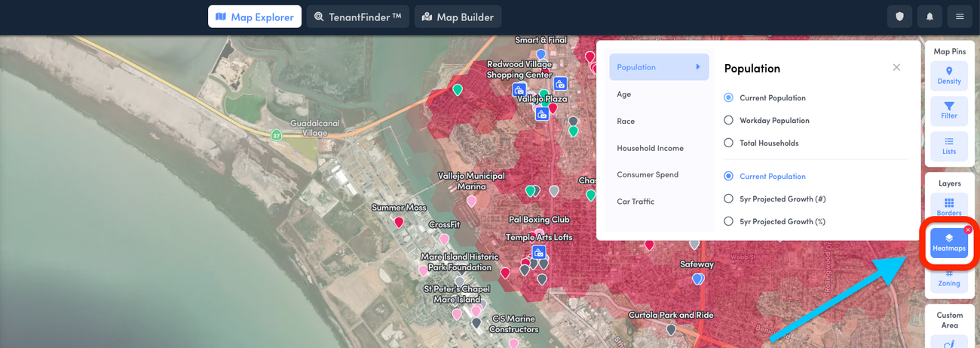Click the shield icon in header
This screenshot has width=980, height=348.
coord(899,17)
